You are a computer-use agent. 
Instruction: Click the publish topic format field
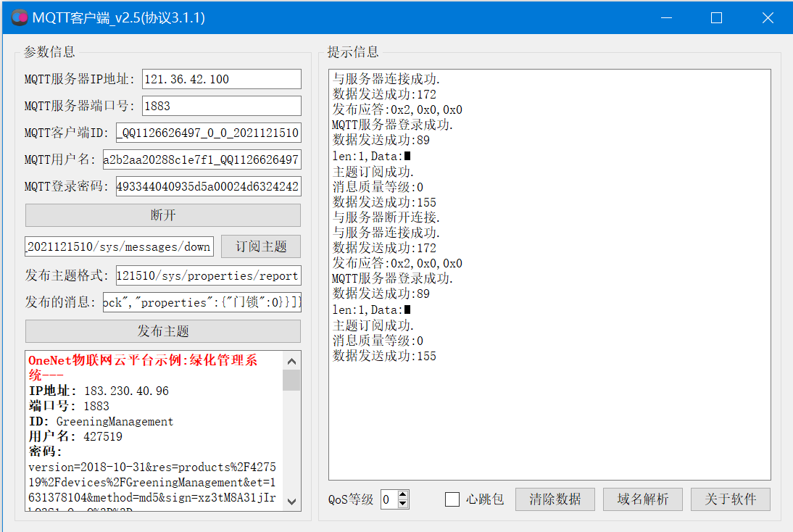[x=208, y=275]
